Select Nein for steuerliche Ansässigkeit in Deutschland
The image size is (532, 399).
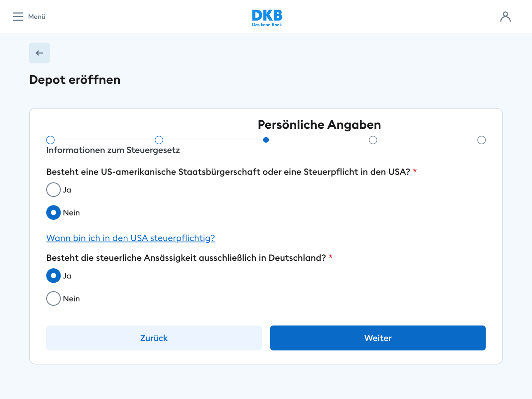pyautogui.click(x=53, y=298)
